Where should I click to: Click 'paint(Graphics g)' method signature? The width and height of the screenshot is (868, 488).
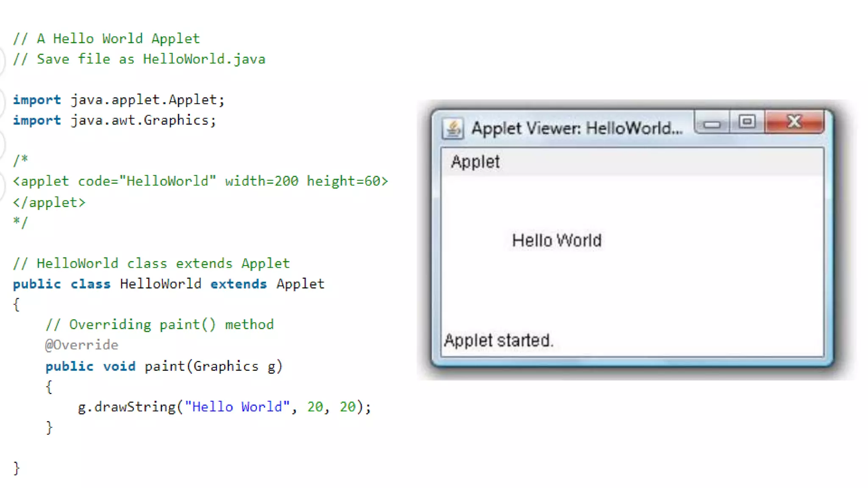tap(213, 366)
